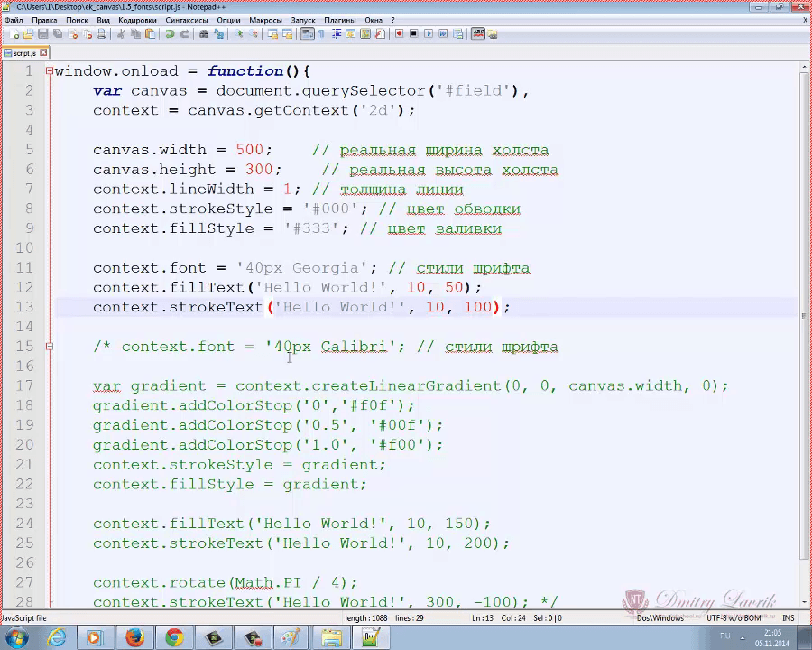Open Windows Explorer folder in the taskbar
The image size is (812, 650).
point(331,637)
